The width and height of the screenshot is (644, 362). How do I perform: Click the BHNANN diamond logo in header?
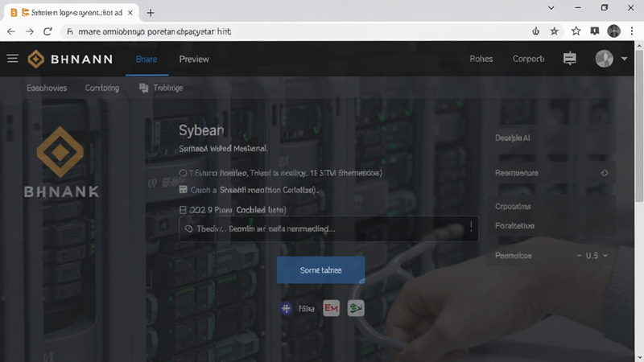coord(36,59)
